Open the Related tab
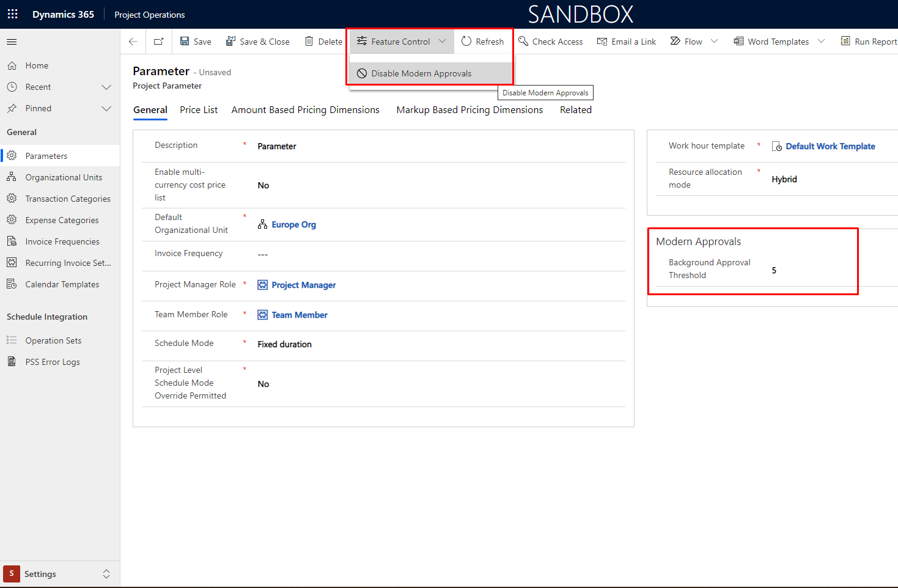The height and width of the screenshot is (588, 898). tap(576, 110)
